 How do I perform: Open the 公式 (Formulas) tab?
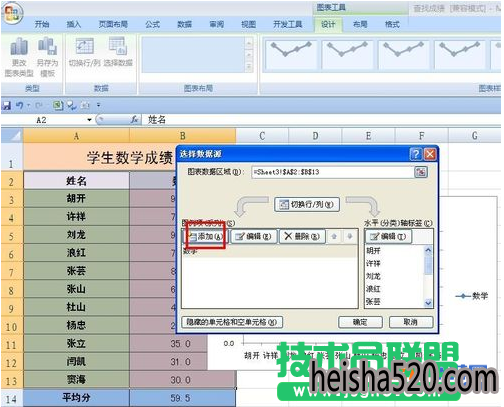tap(153, 24)
